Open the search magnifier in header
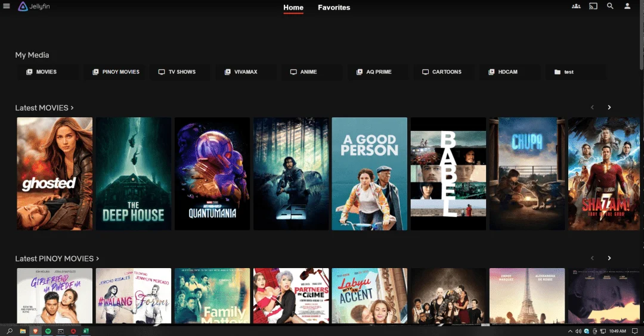 pyautogui.click(x=610, y=6)
